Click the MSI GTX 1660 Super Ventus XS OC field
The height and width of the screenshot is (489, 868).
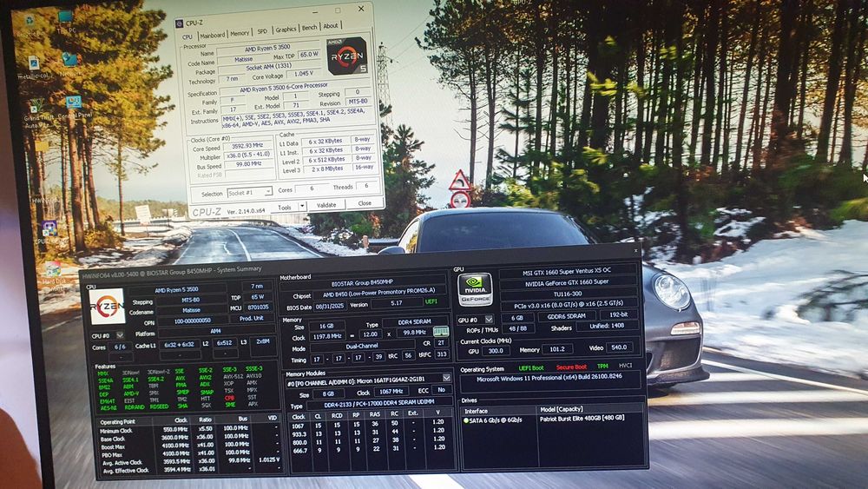pos(567,270)
